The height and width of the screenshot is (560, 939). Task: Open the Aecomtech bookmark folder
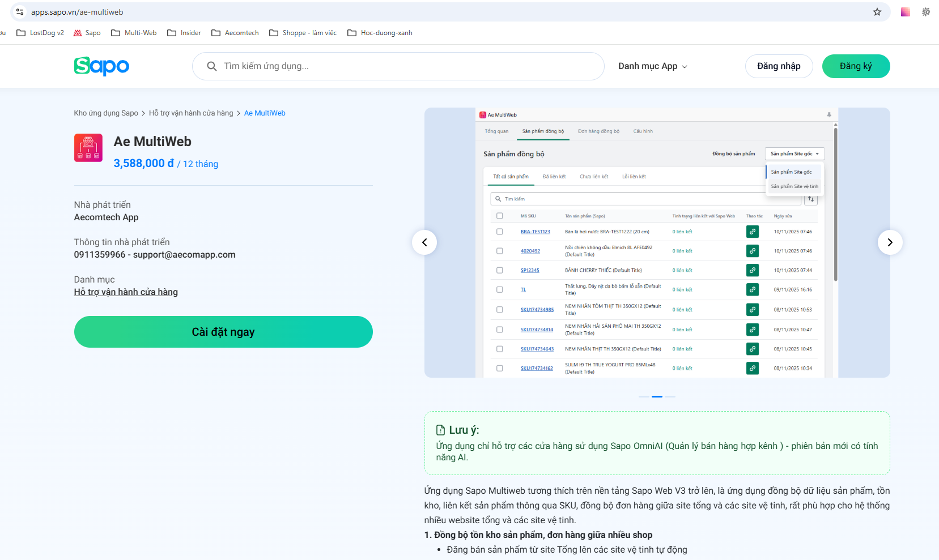[x=235, y=33]
